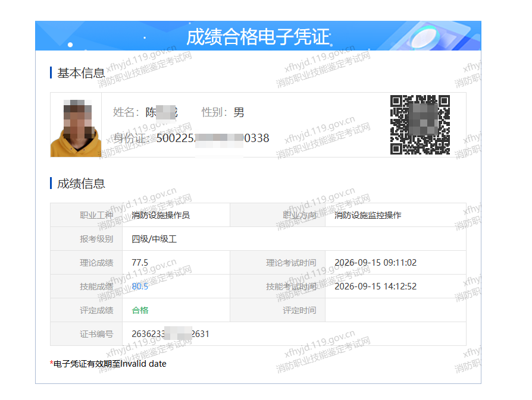The height and width of the screenshot is (400, 532).
Task: Click the 职业工种 label cell
Action: 86,215
